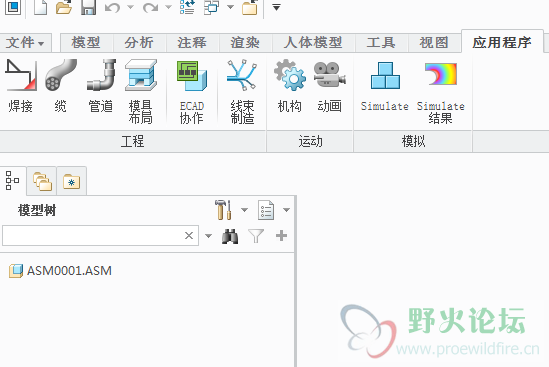Select the 应用程序 (Applications) tab
The width and height of the screenshot is (549, 367).
[x=502, y=42]
